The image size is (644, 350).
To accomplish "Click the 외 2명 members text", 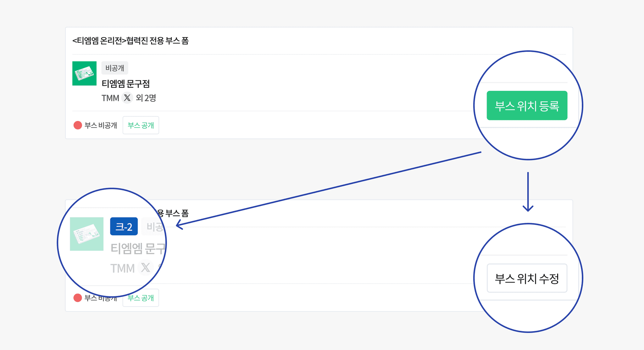I will (146, 98).
